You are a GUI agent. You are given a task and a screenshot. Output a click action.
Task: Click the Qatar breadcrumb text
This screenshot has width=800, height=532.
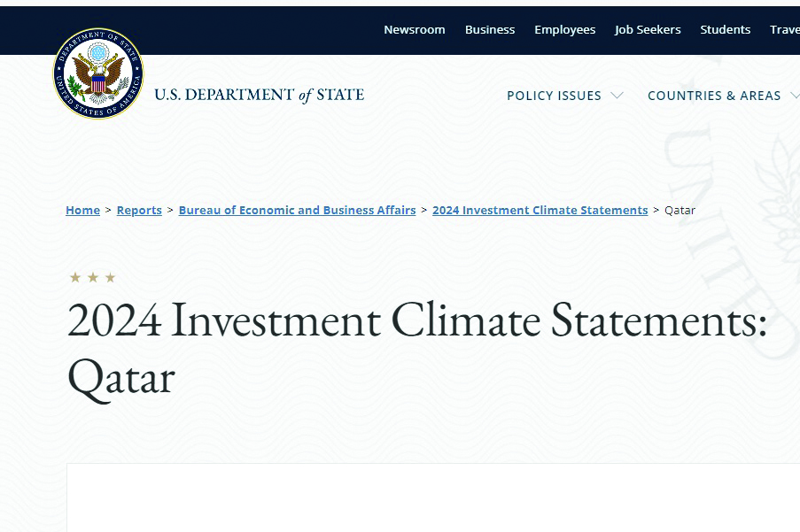coord(680,210)
